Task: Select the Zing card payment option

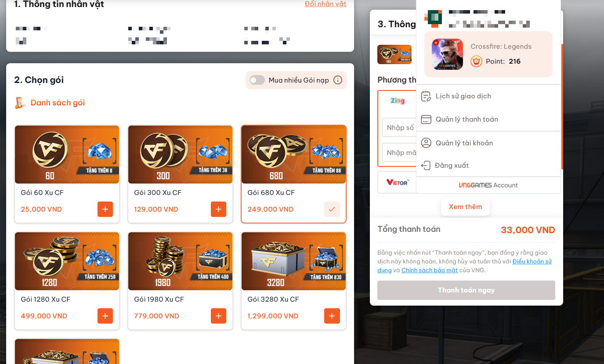Action: (x=398, y=101)
